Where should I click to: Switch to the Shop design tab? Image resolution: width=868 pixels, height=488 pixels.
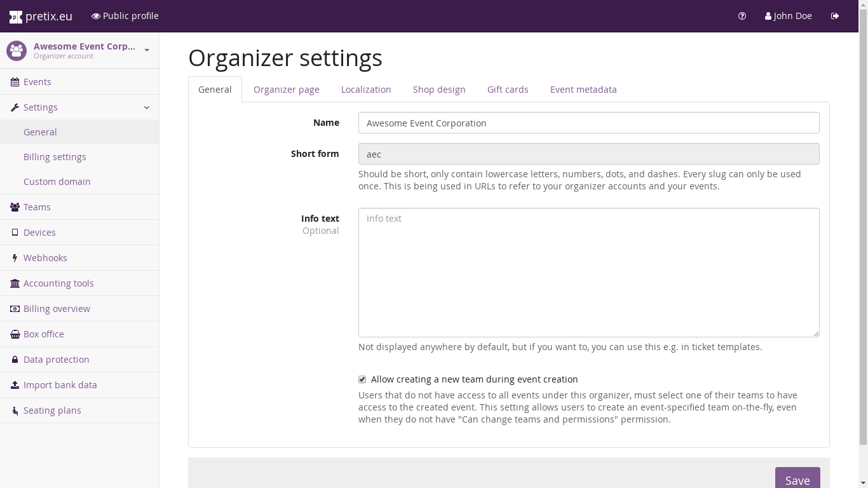click(x=439, y=90)
